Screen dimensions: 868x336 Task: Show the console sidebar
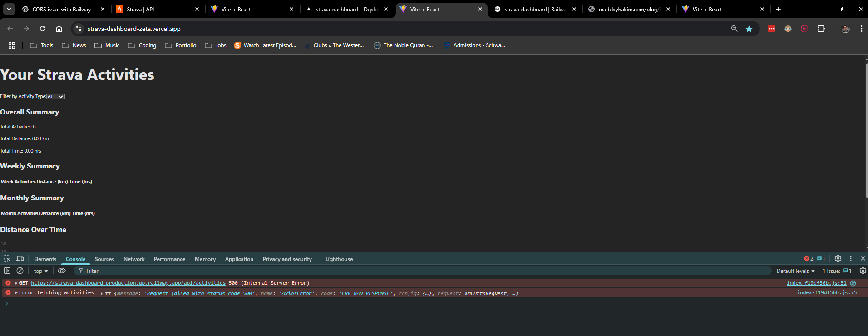[x=7, y=271]
